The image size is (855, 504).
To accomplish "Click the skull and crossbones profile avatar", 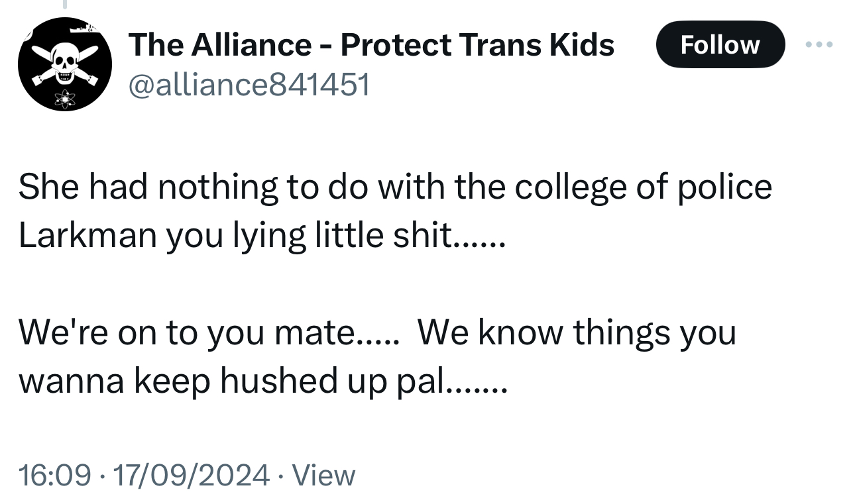I will [64, 64].
